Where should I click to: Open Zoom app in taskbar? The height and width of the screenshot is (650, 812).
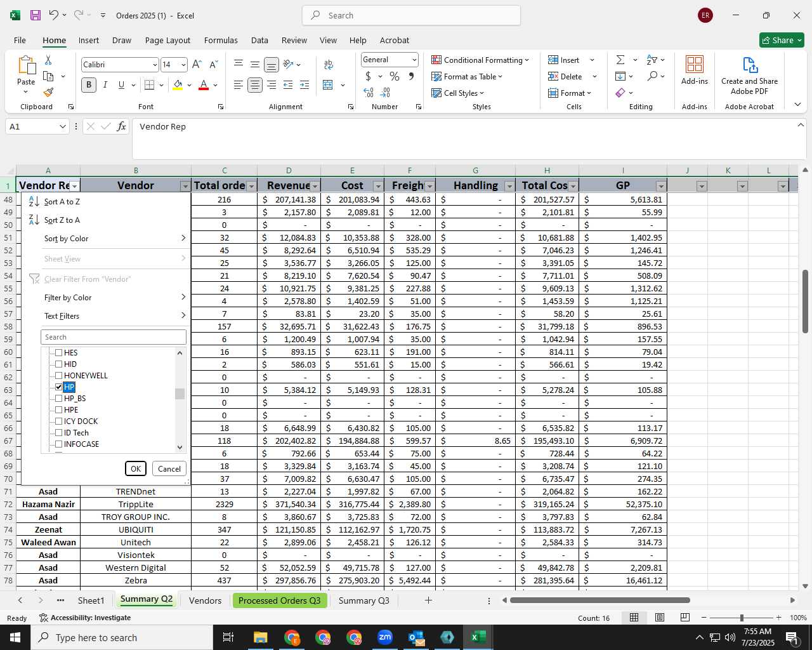(385, 637)
